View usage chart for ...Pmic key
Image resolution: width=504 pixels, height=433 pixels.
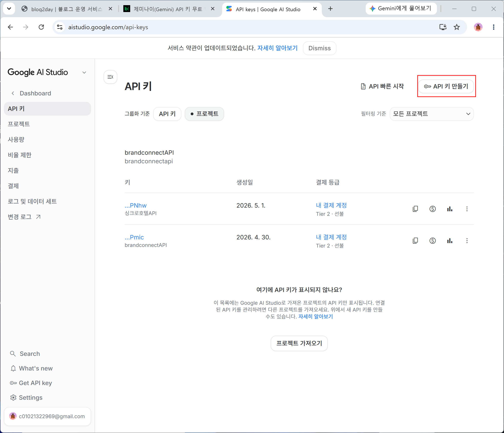(x=450, y=241)
